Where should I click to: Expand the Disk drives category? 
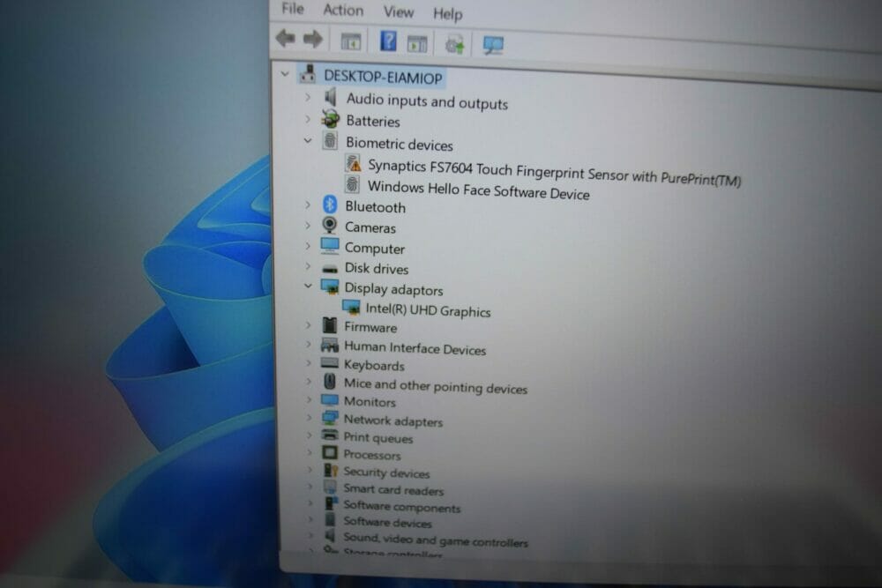point(308,266)
